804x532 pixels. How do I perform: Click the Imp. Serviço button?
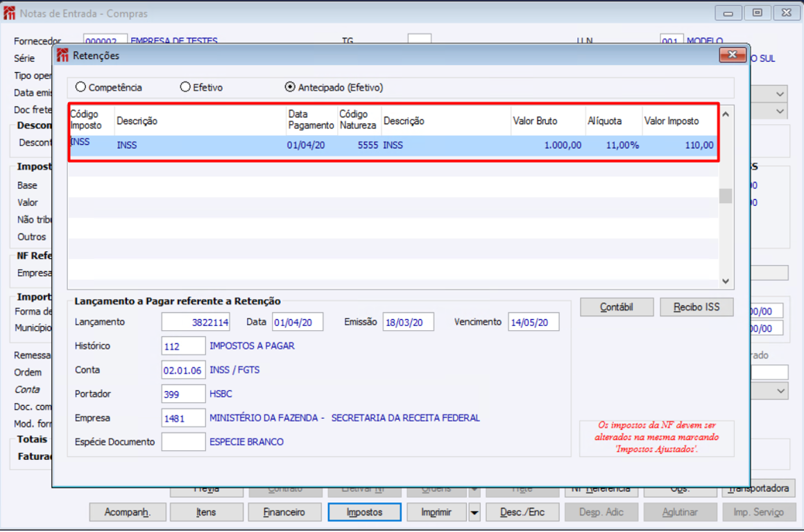[x=759, y=512]
